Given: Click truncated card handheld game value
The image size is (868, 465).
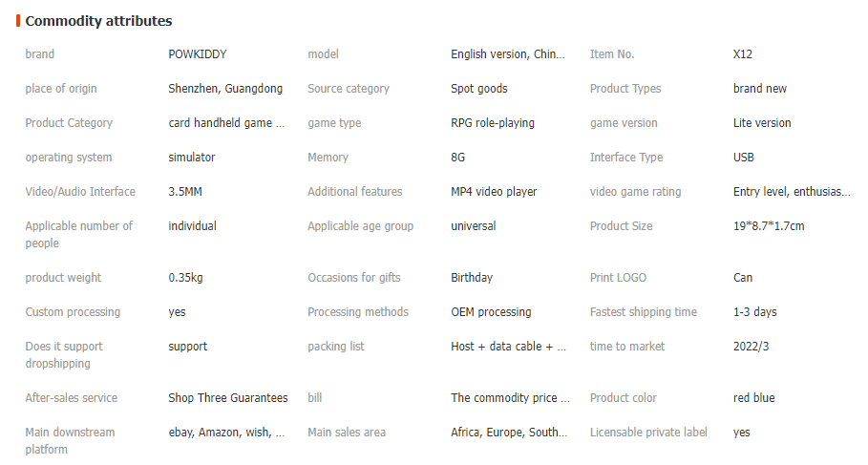Looking at the screenshot, I should [x=226, y=123].
